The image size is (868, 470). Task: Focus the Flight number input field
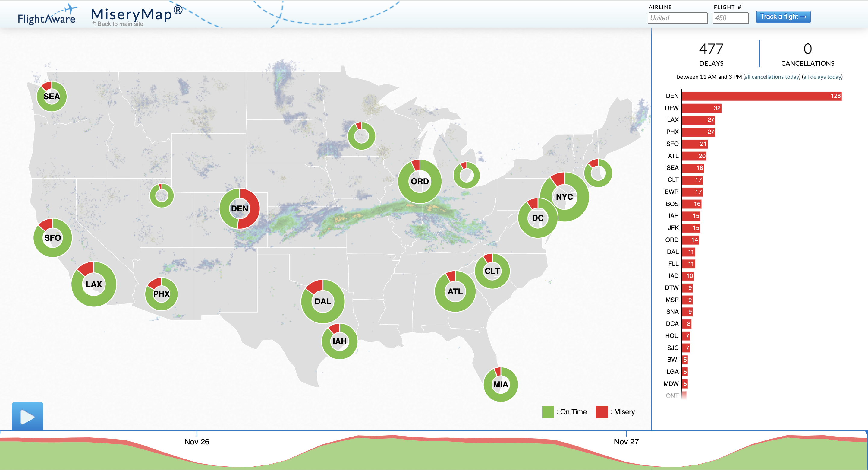coord(730,18)
